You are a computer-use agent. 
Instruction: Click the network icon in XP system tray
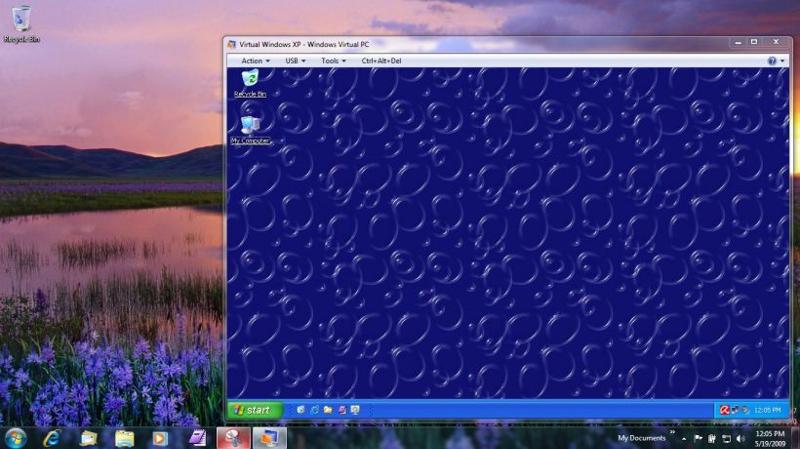tap(735, 410)
